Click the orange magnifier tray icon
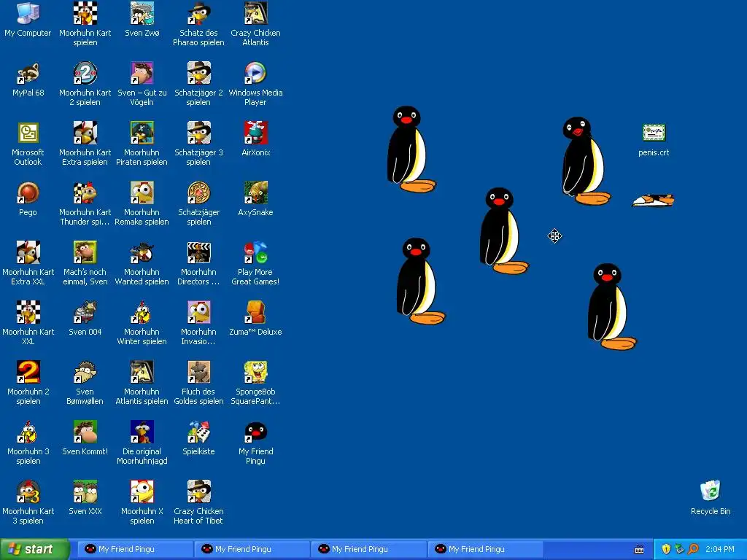Viewport: 747px width, 560px height. pos(693,550)
